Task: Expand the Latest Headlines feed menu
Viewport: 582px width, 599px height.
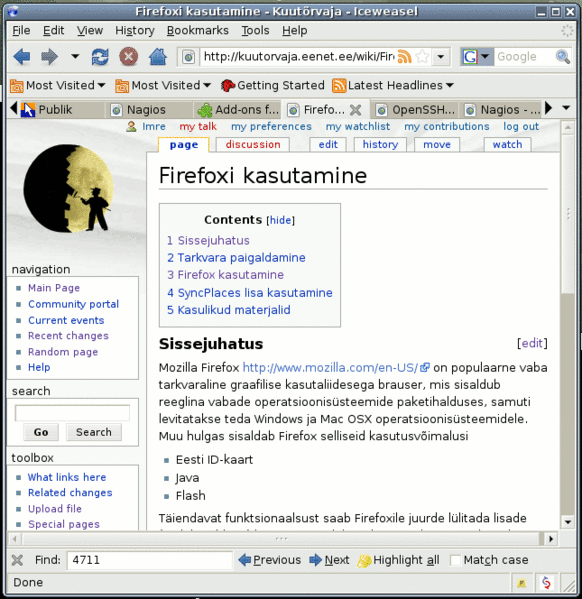Action: tap(393, 85)
